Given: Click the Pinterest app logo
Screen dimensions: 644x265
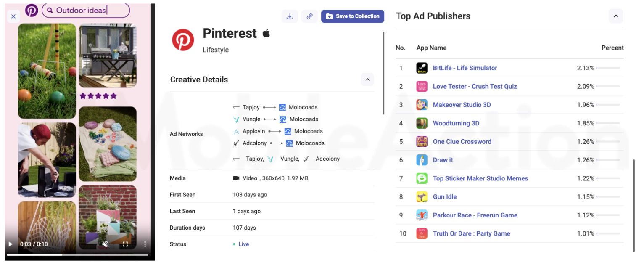Looking at the screenshot, I should point(183,40).
